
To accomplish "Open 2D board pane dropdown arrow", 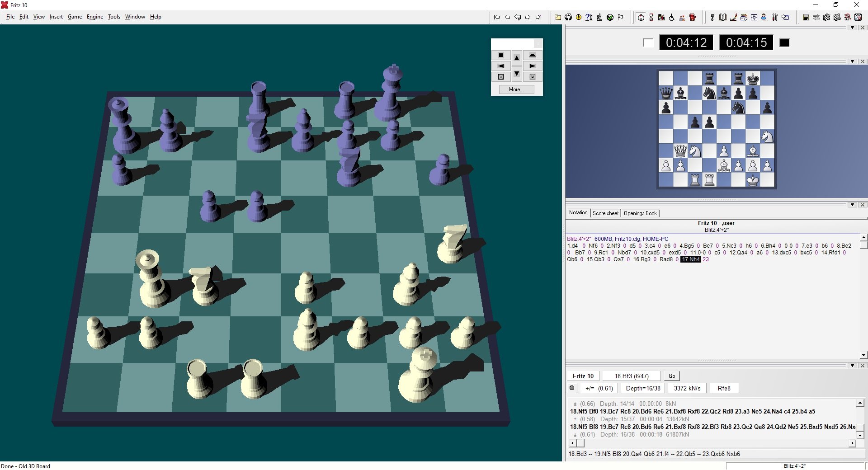I will [x=853, y=61].
